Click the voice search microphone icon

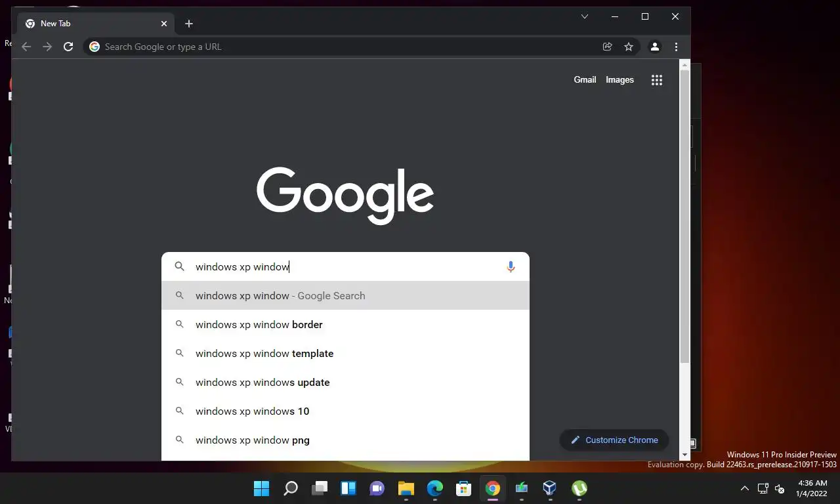click(x=511, y=266)
